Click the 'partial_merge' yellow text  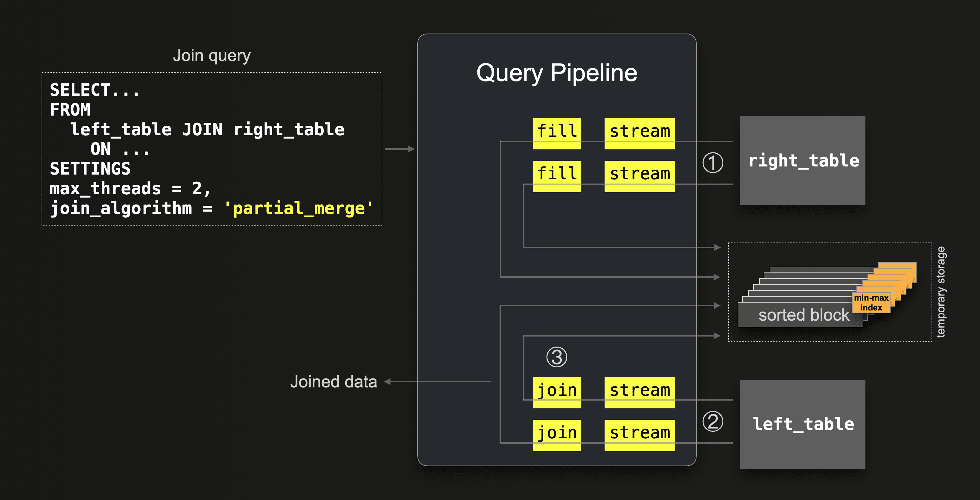pos(298,208)
